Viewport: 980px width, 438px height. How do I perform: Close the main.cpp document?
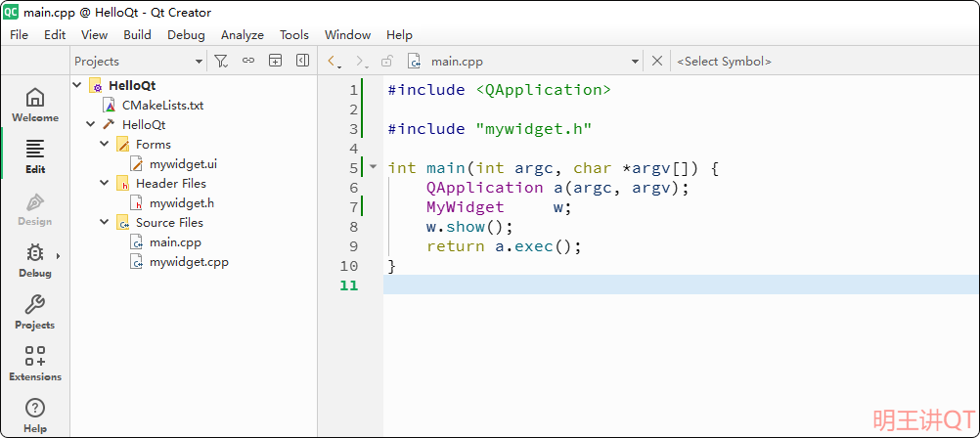point(657,61)
